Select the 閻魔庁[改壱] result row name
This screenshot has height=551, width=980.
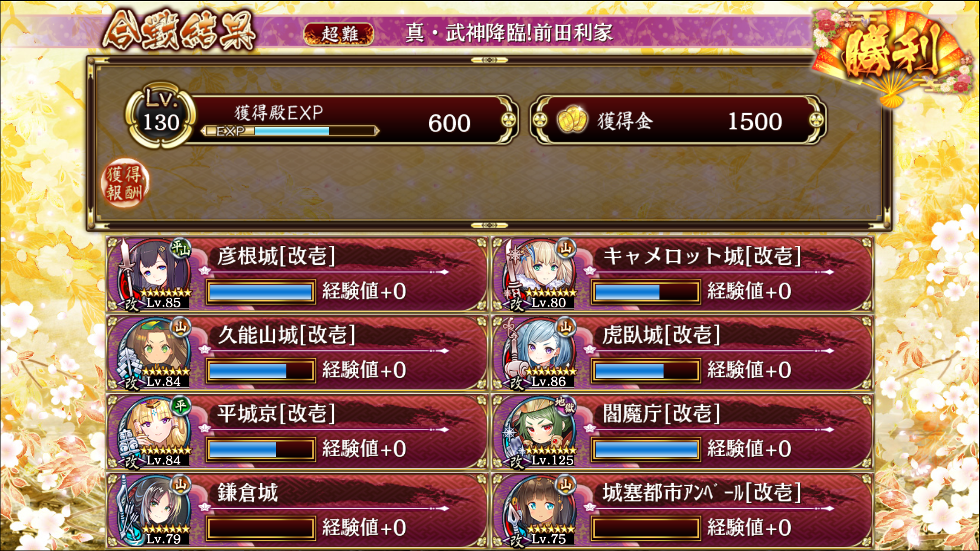coord(661,413)
